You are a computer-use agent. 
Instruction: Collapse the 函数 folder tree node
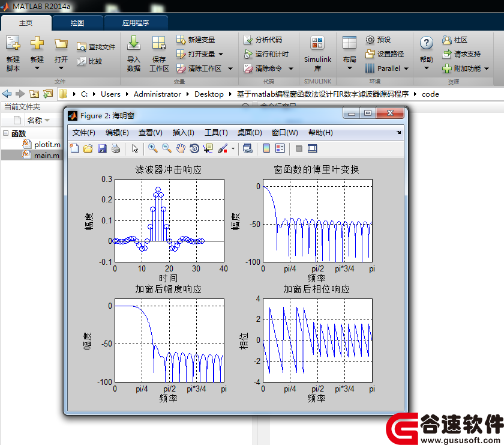[x=5, y=133]
